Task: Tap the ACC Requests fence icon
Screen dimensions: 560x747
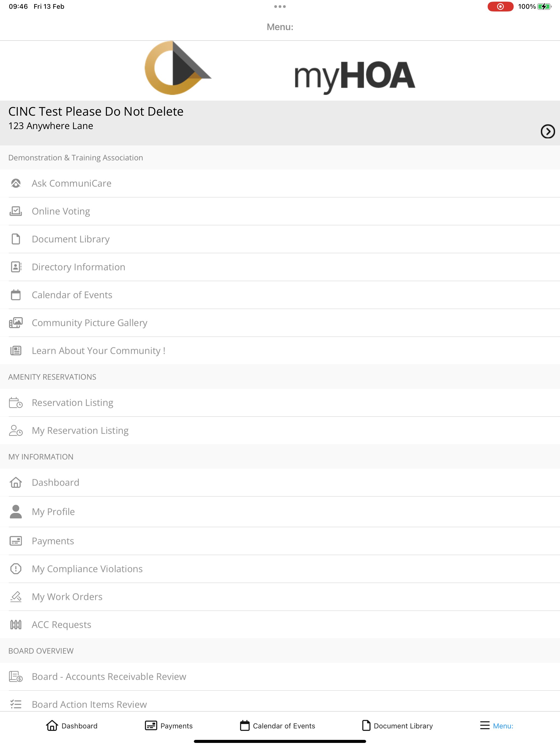Action: click(x=16, y=625)
